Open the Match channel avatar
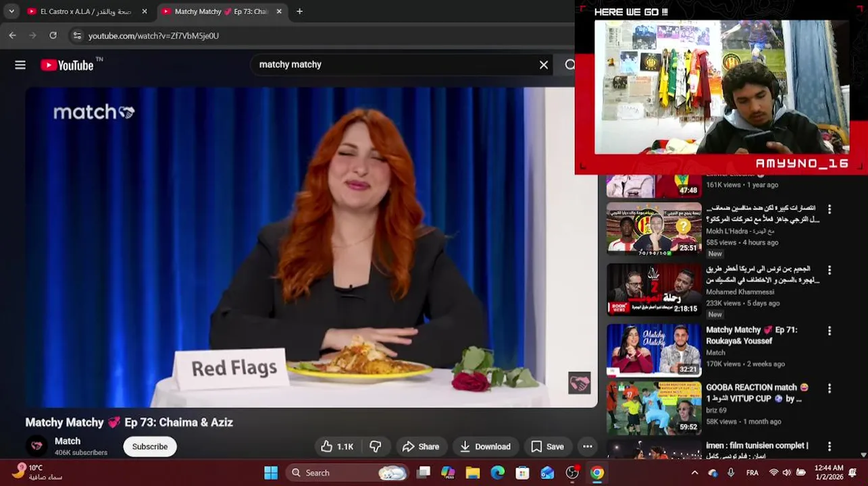 tap(36, 446)
